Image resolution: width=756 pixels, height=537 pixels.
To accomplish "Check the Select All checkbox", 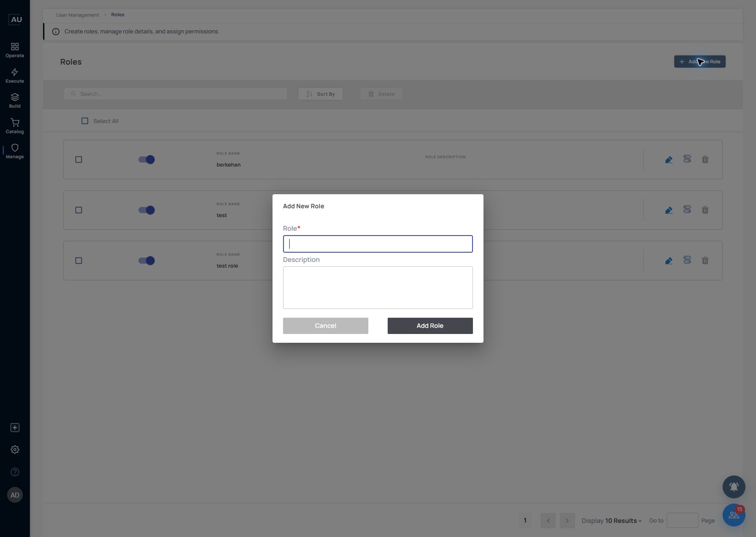I will pyautogui.click(x=85, y=121).
